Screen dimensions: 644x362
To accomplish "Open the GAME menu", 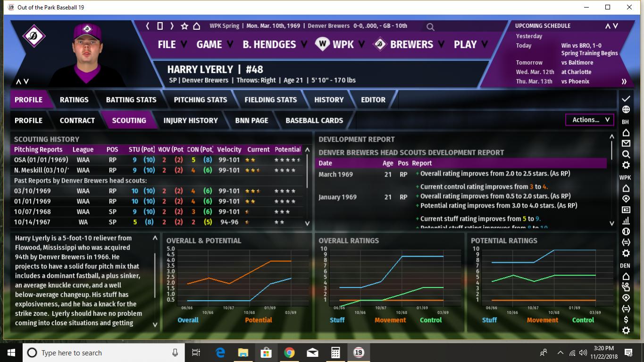I will pos(215,45).
